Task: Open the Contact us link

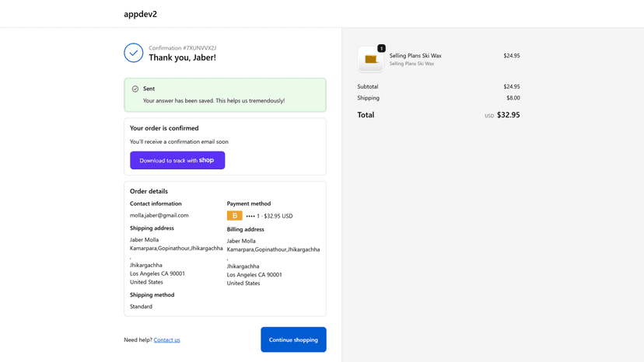Action: point(166,339)
